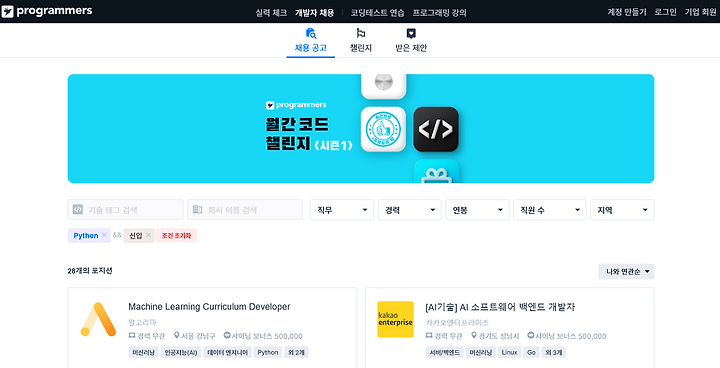The image size is (720, 368).
Task: Click the Python tag in 알고리마 card
Action: coord(268,352)
